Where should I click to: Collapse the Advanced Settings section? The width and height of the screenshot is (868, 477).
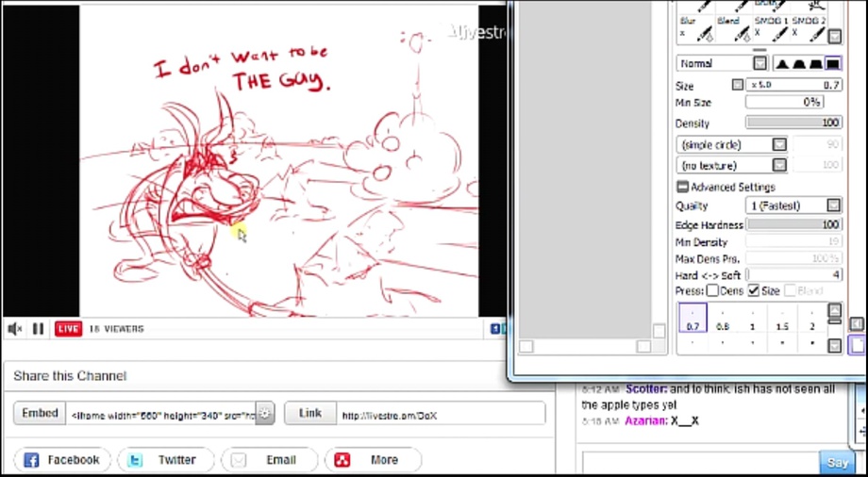coord(682,188)
